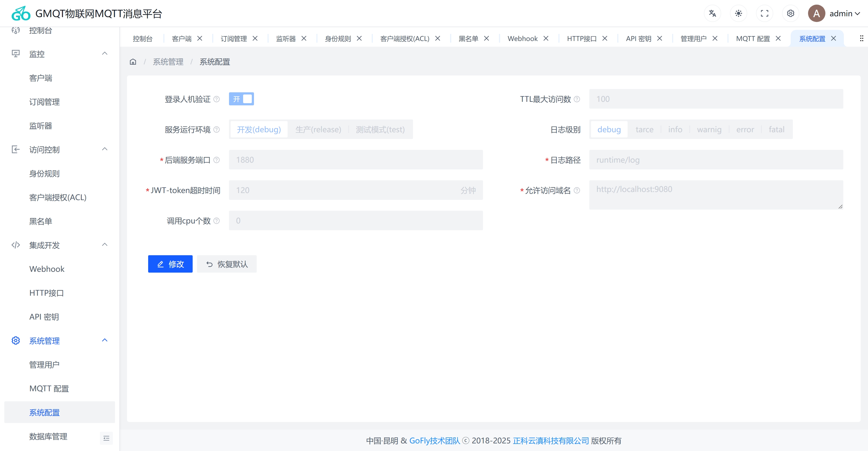868x451 pixels.
Task: Select the error log level
Action: click(745, 129)
